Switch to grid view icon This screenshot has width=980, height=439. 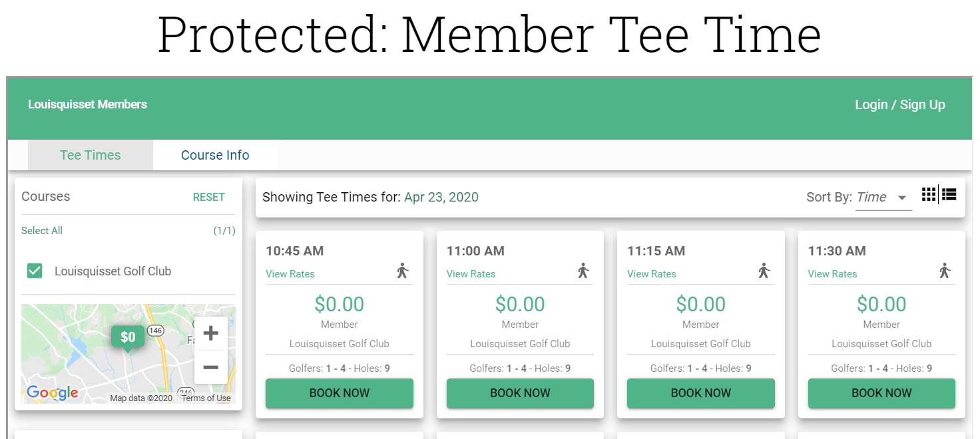[929, 194]
